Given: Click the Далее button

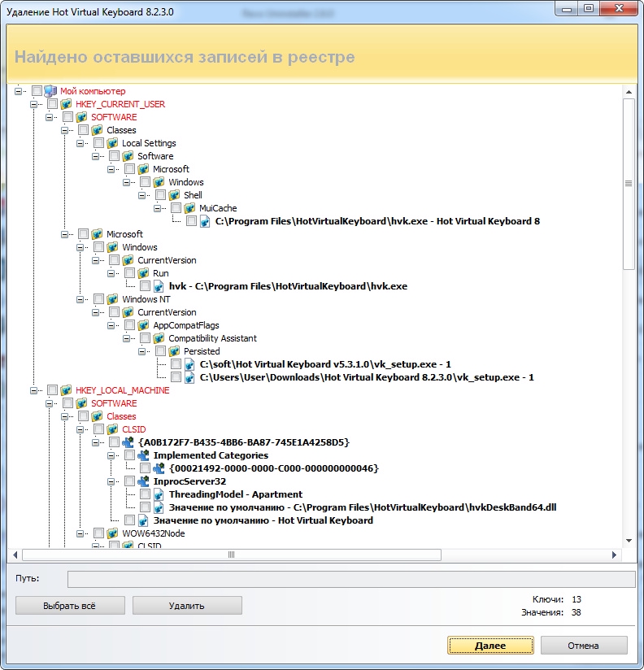Looking at the screenshot, I should pos(490,646).
